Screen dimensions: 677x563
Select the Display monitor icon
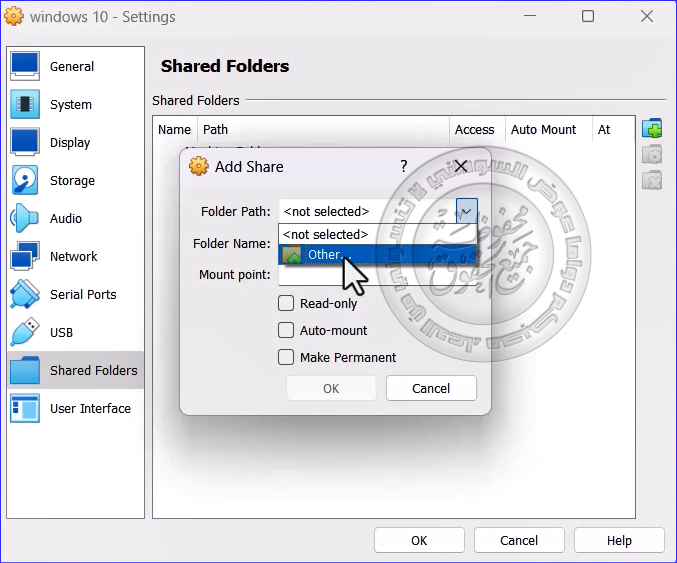click(24, 142)
